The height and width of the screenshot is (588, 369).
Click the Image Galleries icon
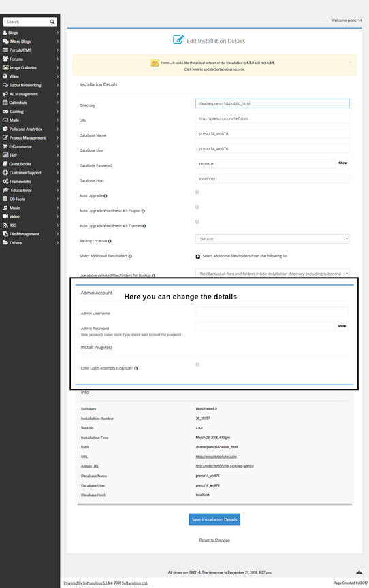click(x=5, y=67)
